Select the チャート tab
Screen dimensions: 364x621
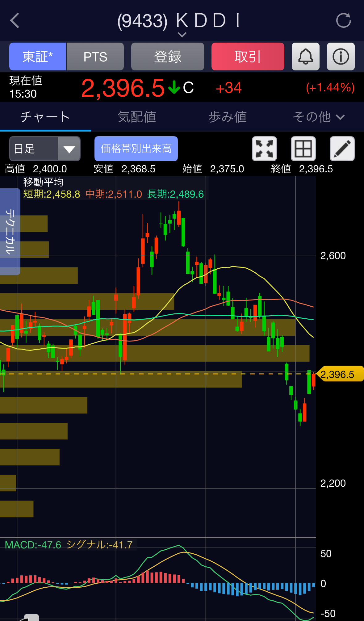pyautogui.click(x=45, y=117)
